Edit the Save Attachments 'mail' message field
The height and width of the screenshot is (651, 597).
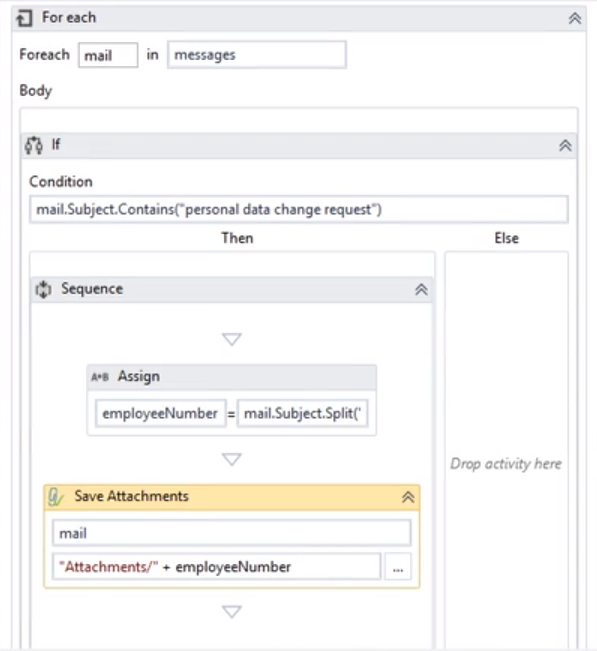coord(232,533)
